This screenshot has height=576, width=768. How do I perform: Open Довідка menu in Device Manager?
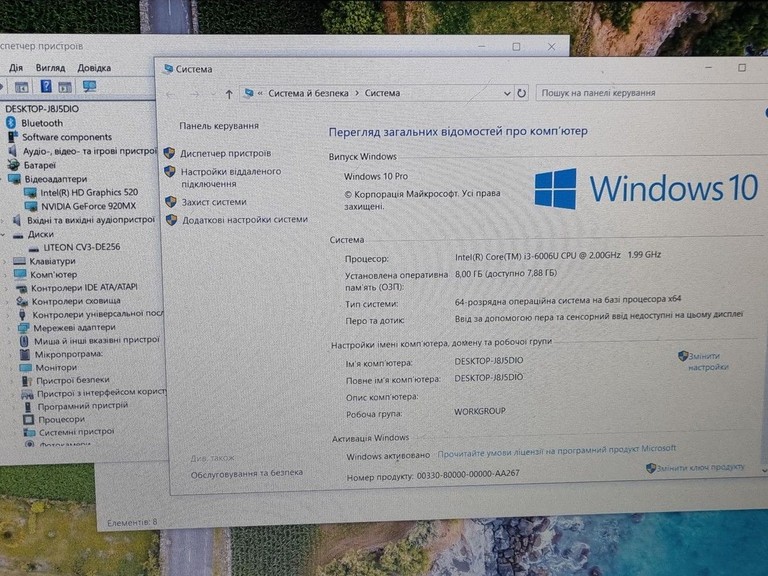(94, 68)
